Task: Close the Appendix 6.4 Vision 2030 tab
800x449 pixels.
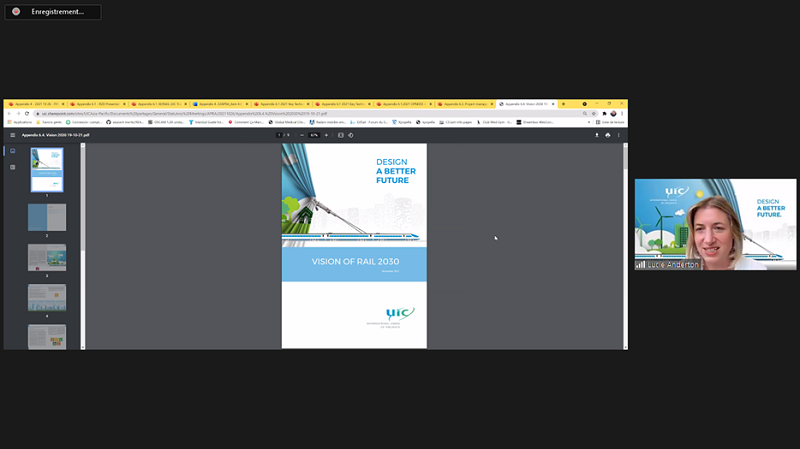Action: coord(553,104)
